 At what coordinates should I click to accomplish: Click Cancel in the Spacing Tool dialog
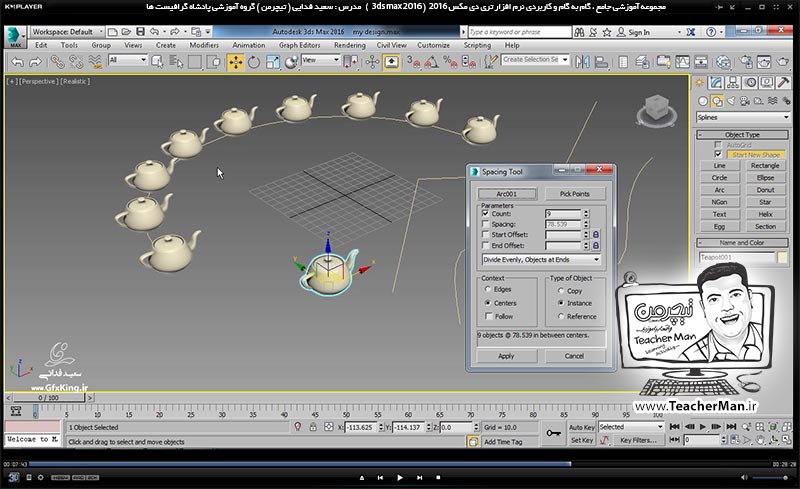click(x=574, y=356)
